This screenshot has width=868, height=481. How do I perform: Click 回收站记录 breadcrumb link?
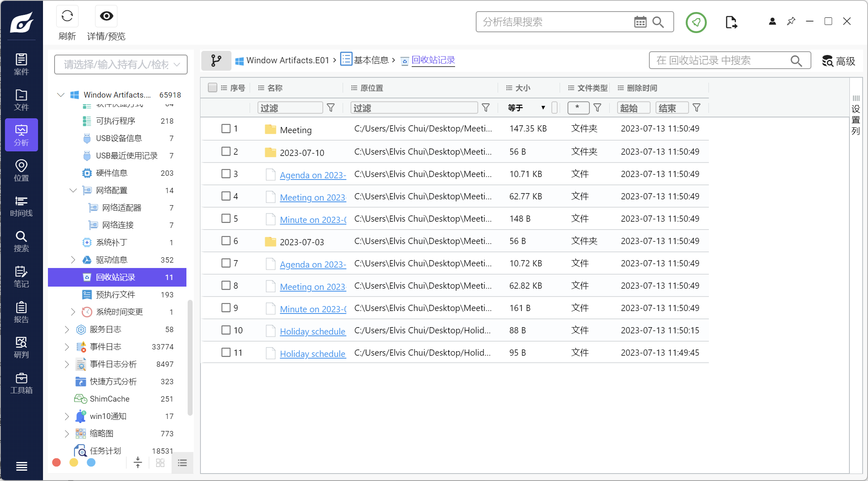(433, 60)
